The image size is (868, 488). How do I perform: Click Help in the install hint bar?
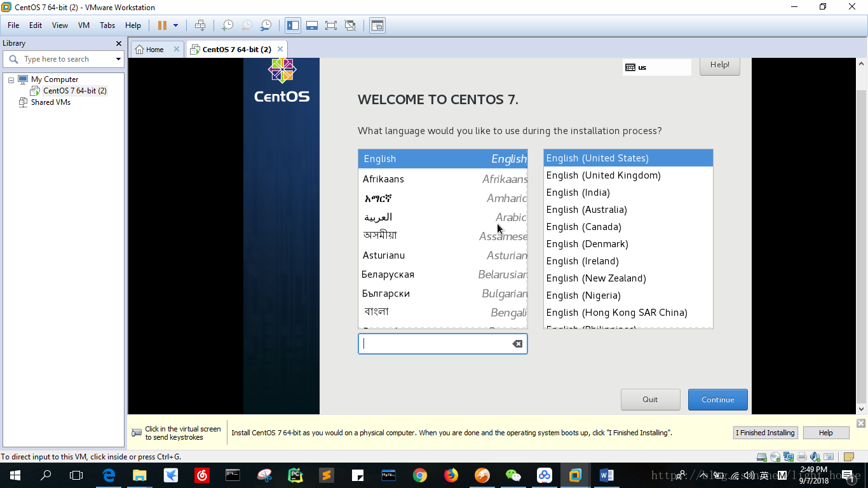[826, 433]
